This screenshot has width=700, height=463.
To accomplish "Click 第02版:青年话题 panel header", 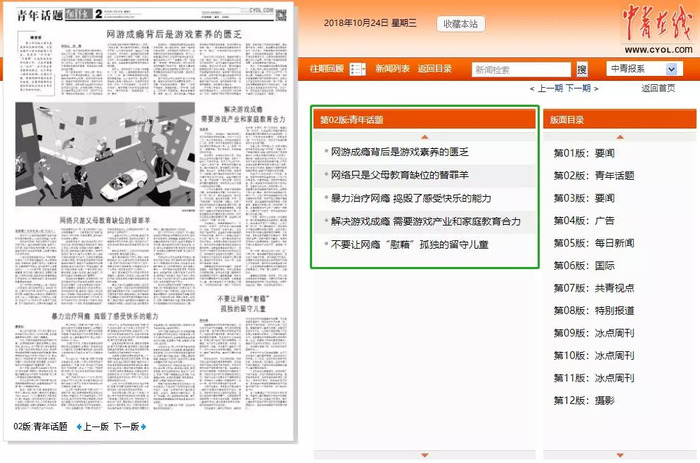I will click(x=425, y=120).
